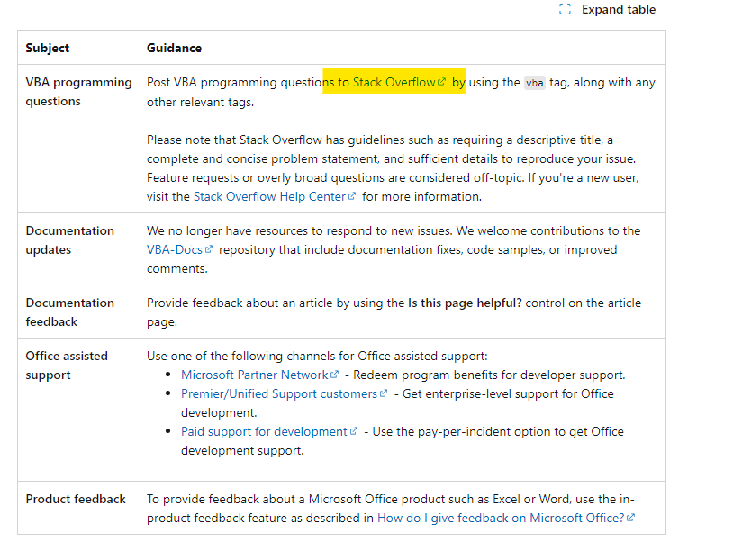Click external-link icon after Microsoft Partner Network

tap(334, 375)
